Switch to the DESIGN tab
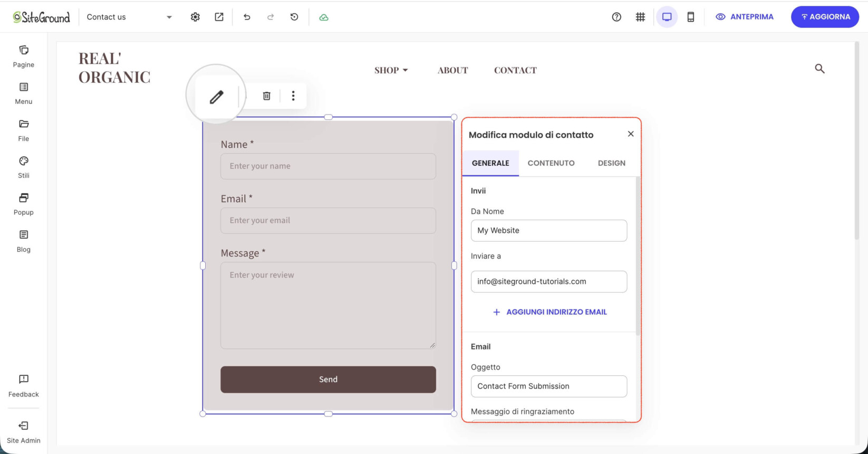This screenshot has width=868, height=454. [x=612, y=163]
